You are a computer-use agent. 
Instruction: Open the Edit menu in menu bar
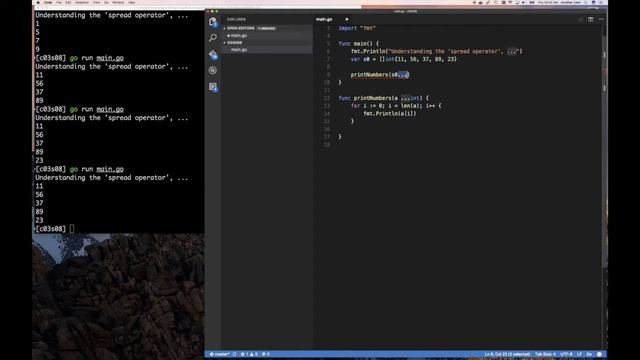point(68,2)
